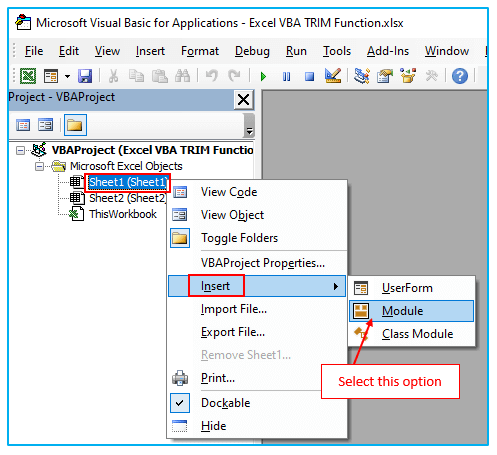This screenshot has height=455, width=497.
Task: Open the Toolbox wrench icon
Action: click(431, 76)
